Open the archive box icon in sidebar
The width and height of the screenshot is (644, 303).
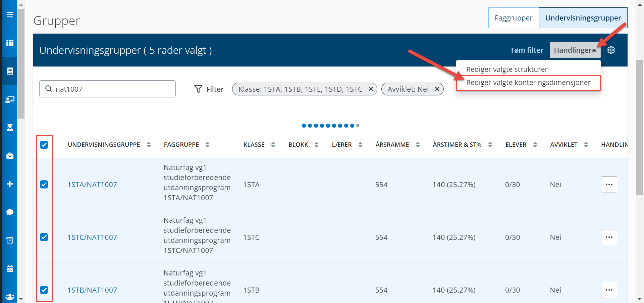click(x=10, y=240)
